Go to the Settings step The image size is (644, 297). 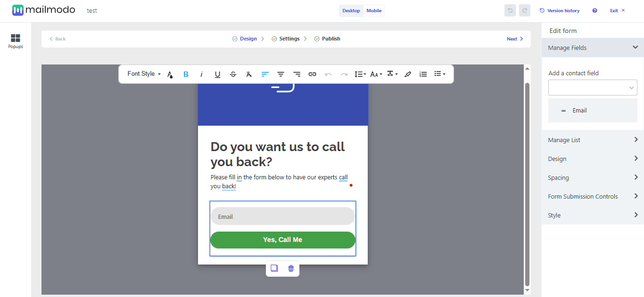tap(285, 39)
